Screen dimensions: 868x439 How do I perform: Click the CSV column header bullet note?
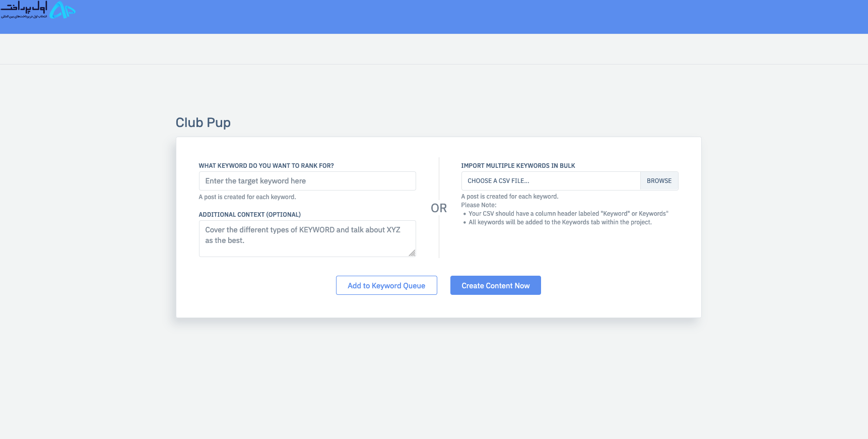pyautogui.click(x=568, y=214)
